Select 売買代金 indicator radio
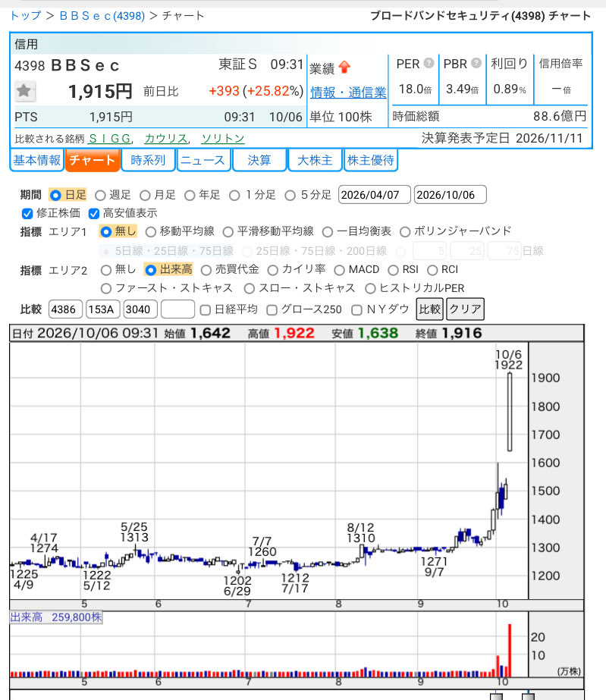Image resolution: width=606 pixels, height=700 pixels. click(206, 270)
